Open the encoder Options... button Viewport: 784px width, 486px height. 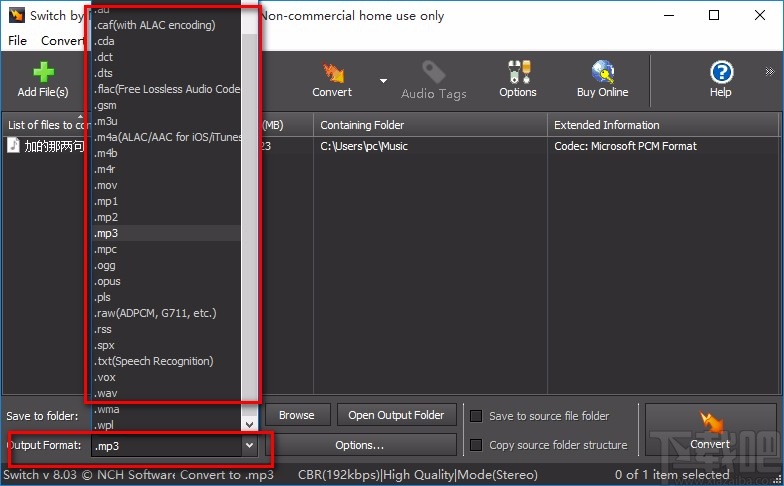360,445
